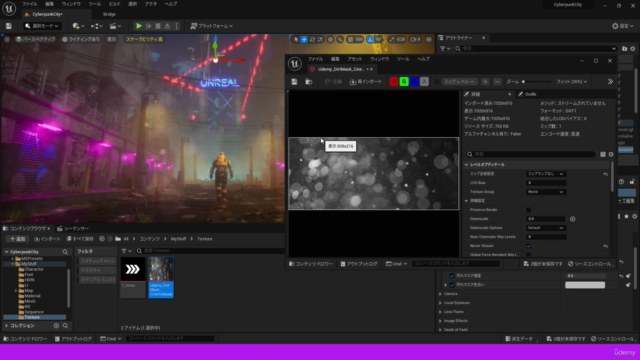This screenshot has height=360, width=640.
Task: Open the Downscale Options dropdown
Action: pyautogui.click(x=545, y=228)
